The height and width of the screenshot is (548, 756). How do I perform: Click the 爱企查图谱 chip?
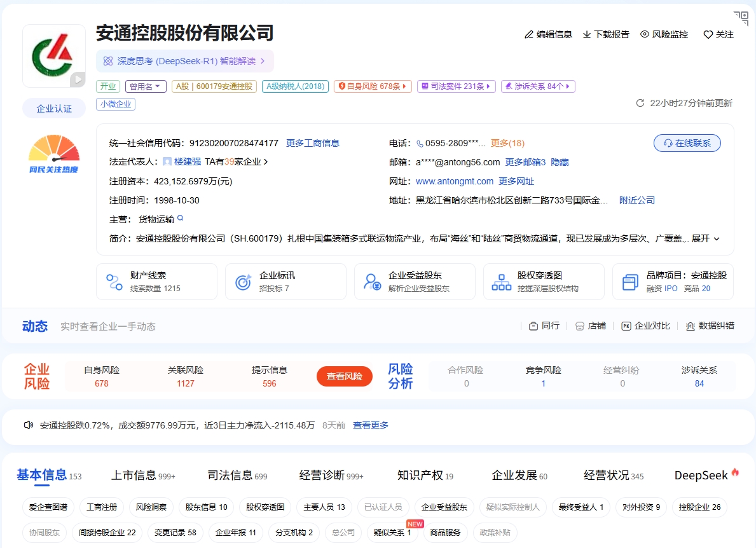pyautogui.click(x=48, y=507)
